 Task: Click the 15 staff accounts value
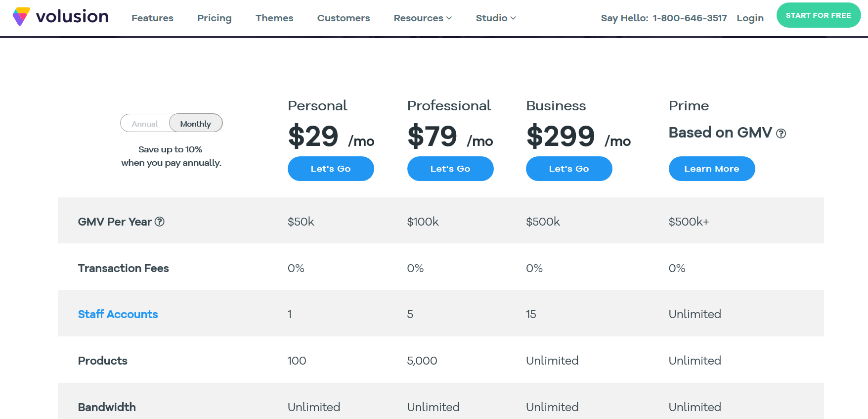pyautogui.click(x=531, y=314)
